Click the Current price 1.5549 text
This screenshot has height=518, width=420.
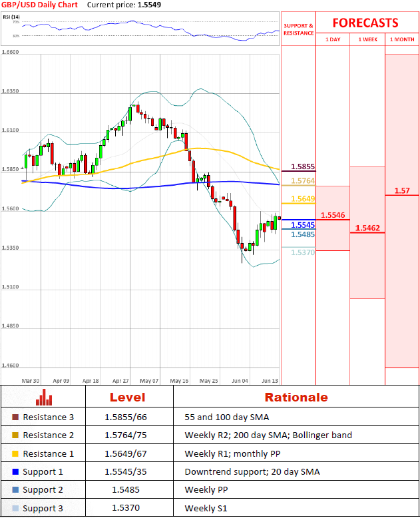pyautogui.click(x=124, y=5)
